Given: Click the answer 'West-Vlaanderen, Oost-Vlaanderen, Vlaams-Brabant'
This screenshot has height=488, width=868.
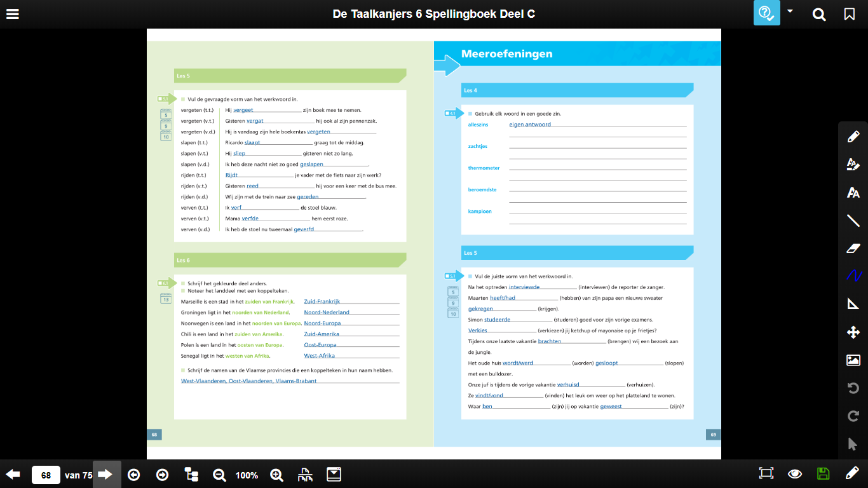Looking at the screenshot, I should tap(249, 381).
